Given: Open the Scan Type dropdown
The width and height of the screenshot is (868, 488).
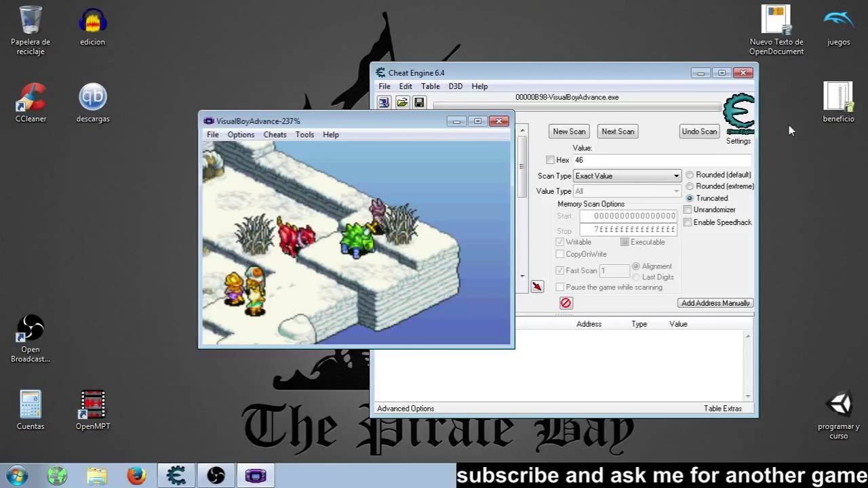Looking at the screenshot, I should pos(627,176).
